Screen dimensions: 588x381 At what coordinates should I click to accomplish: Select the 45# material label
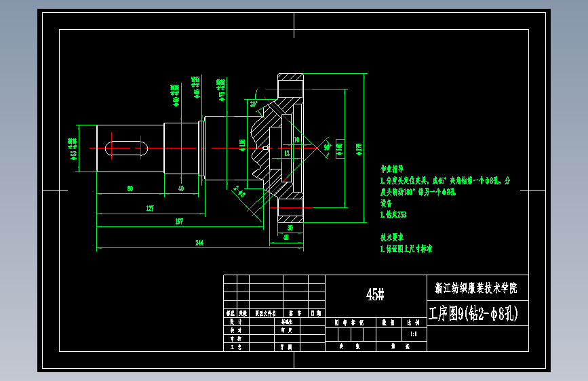pos(375,294)
